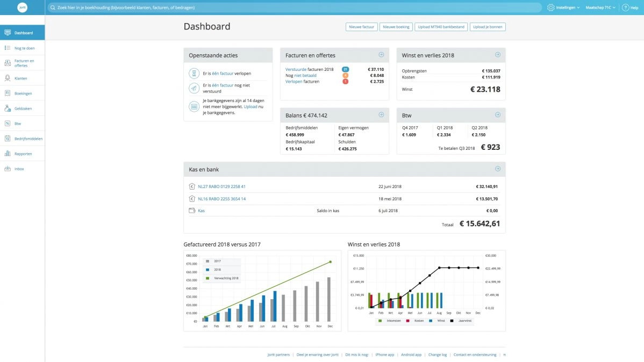
Task: Open the Instellingen gear icon
Action: coord(551,8)
